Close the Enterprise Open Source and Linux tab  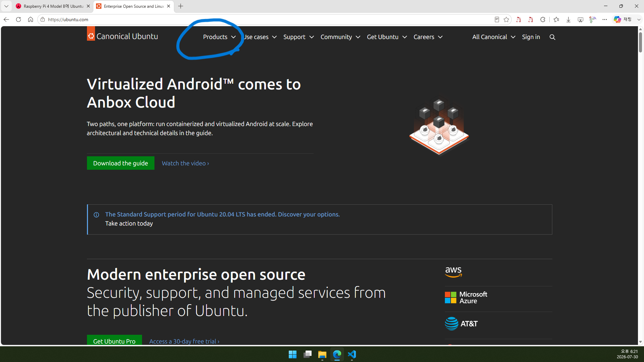[169, 6]
